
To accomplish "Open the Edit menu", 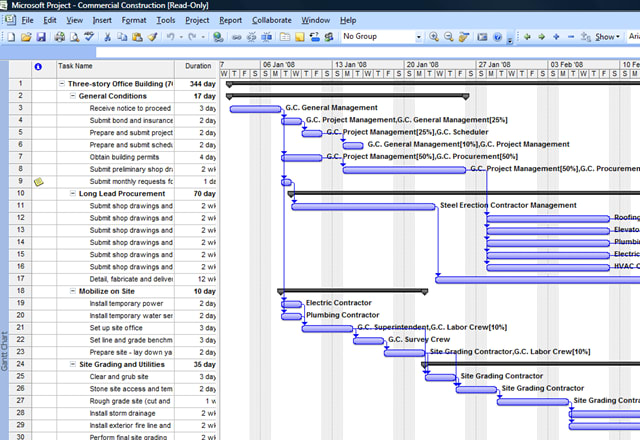I will [50, 20].
